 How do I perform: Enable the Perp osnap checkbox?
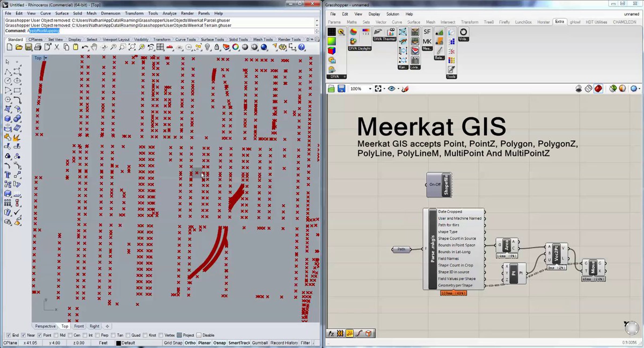tap(97, 335)
